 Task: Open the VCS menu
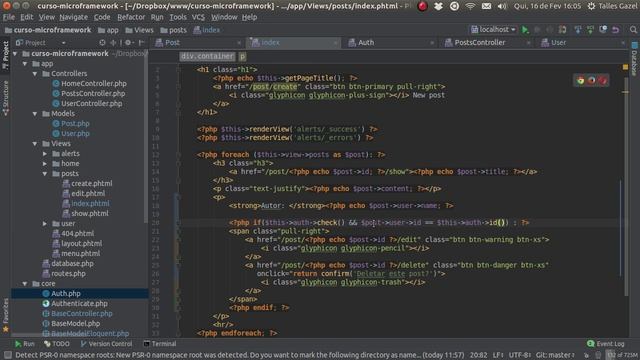(198, 17)
